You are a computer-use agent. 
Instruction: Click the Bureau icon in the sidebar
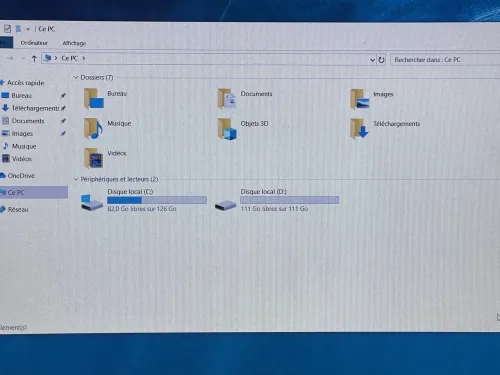(x=5, y=95)
